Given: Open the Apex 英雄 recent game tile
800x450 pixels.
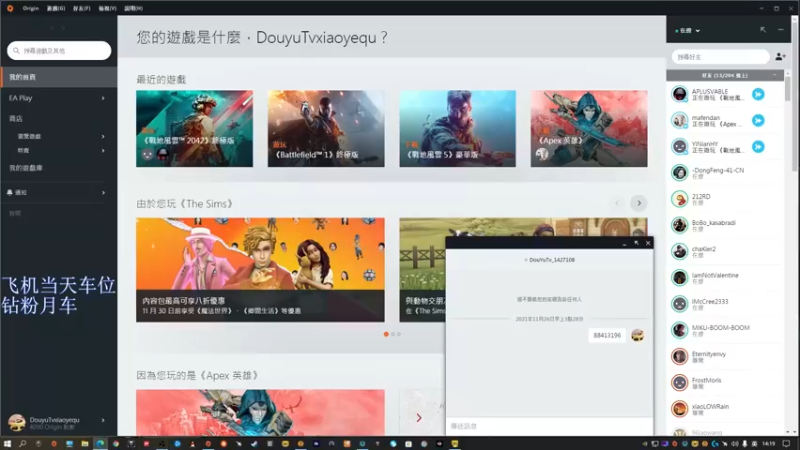Looking at the screenshot, I should [589, 129].
